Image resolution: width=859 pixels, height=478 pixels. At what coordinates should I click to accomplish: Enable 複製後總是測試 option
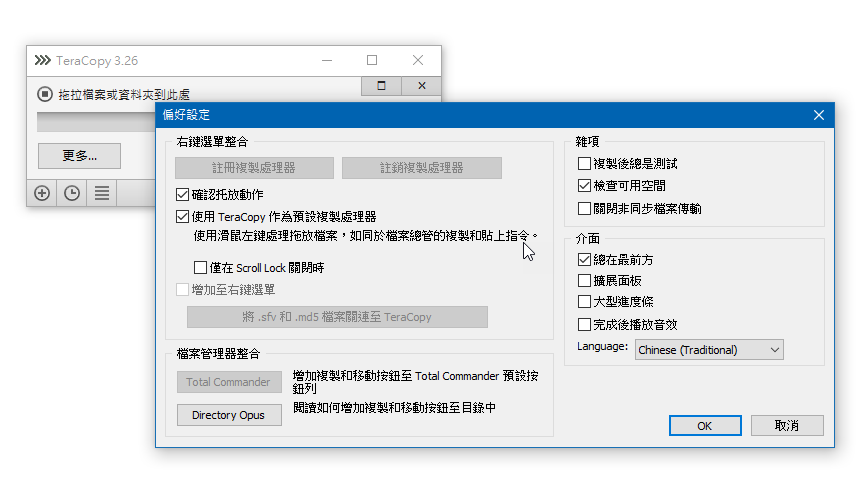pos(585,163)
